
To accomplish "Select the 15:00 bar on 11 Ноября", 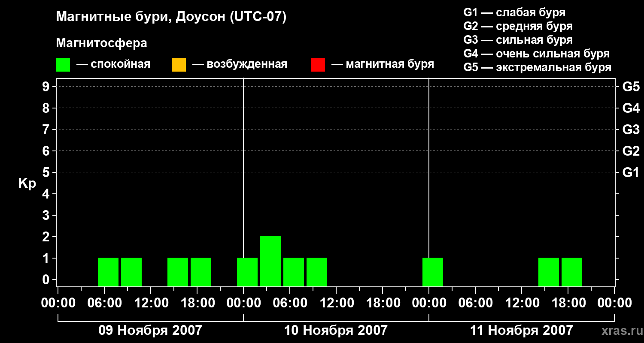I will click(549, 272).
